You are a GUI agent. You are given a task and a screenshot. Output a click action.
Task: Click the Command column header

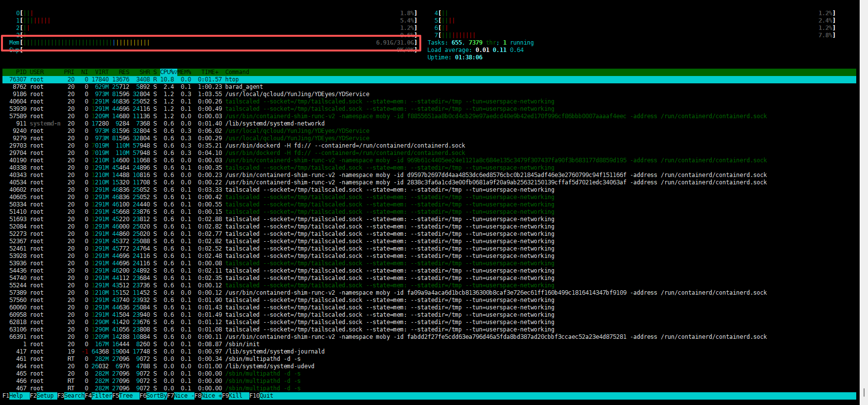tap(237, 72)
